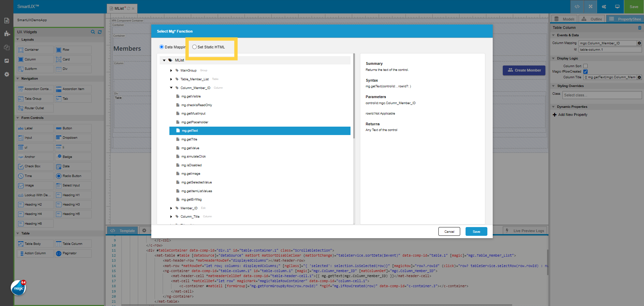Open the code view toolbar icon
Image resolution: width=644 pixels, height=306 pixels.
click(577, 6)
